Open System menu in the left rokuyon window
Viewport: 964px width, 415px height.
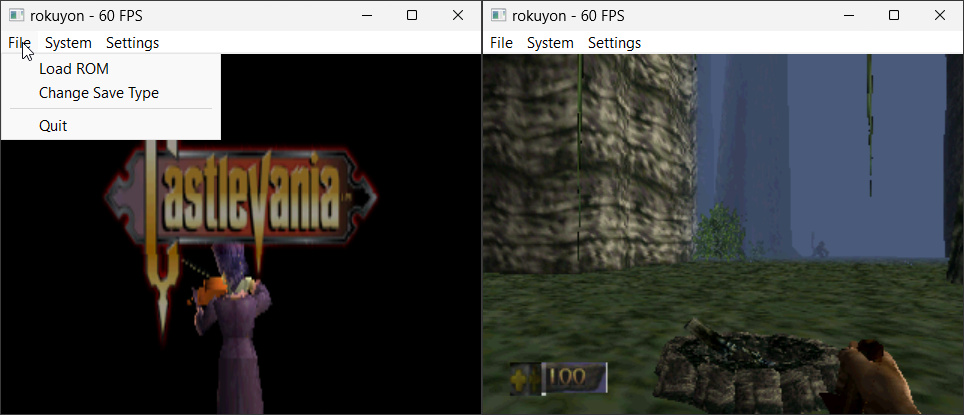pos(68,42)
